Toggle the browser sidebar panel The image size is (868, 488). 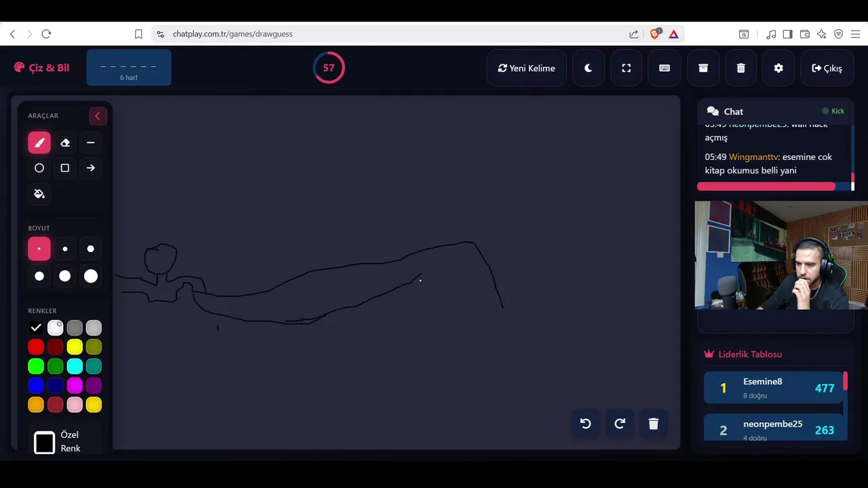coord(788,34)
